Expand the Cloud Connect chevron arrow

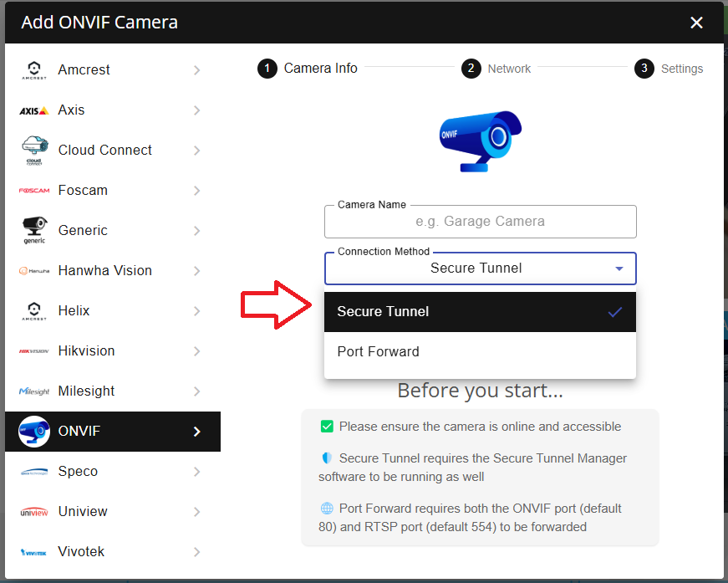pos(197,151)
